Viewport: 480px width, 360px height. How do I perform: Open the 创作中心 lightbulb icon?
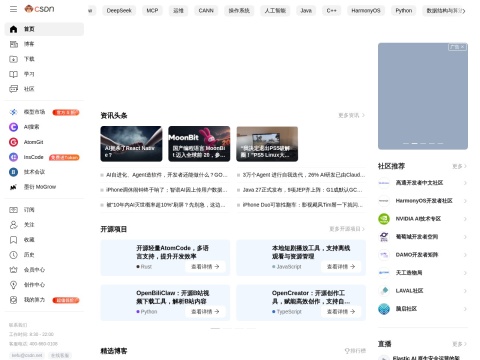pyautogui.click(x=13, y=285)
